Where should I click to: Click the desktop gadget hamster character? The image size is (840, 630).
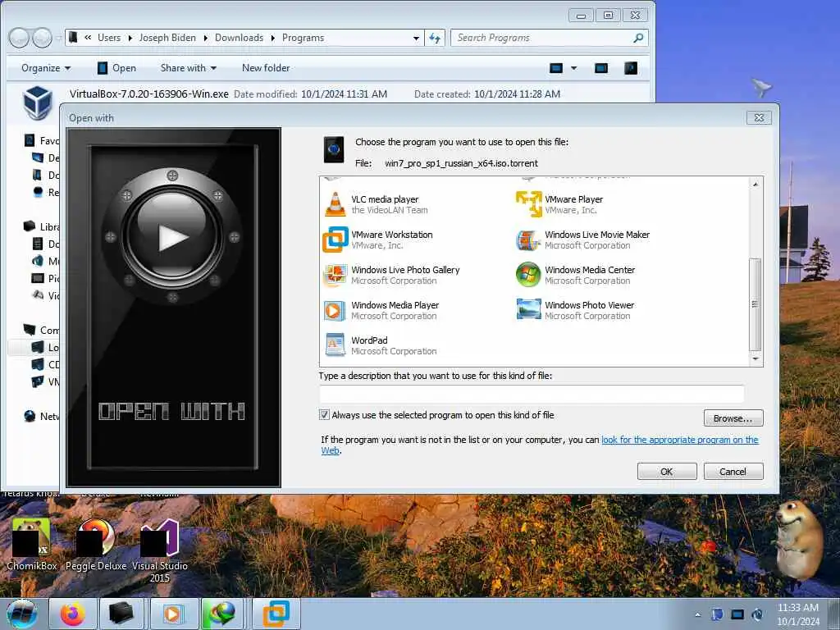[797, 541]
